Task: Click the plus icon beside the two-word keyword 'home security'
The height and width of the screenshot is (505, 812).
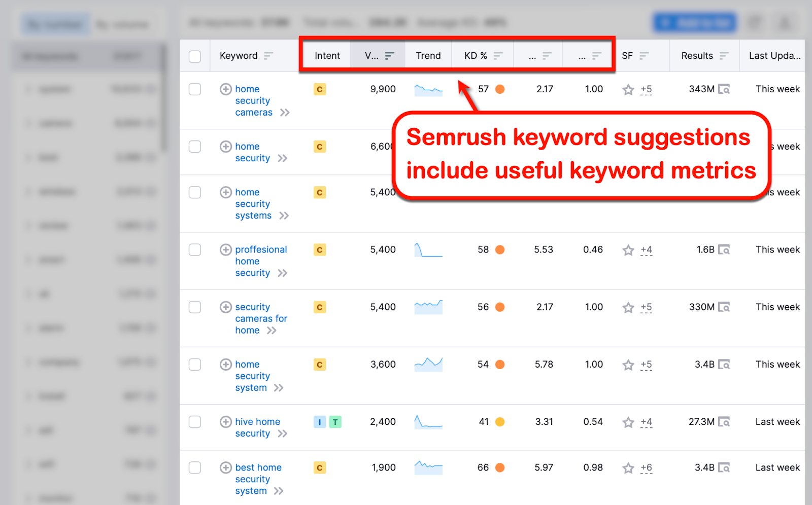Action: (x=226, y=147)
